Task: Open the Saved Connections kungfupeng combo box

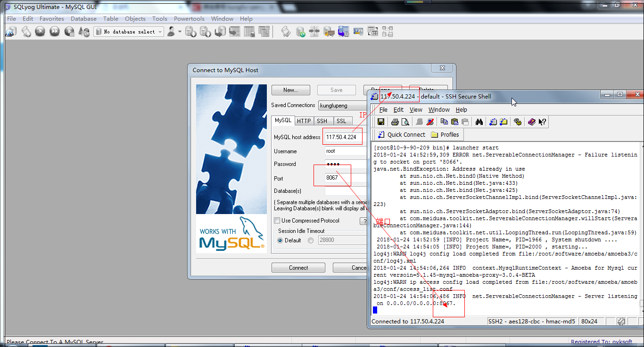Action: coord(342,106)
